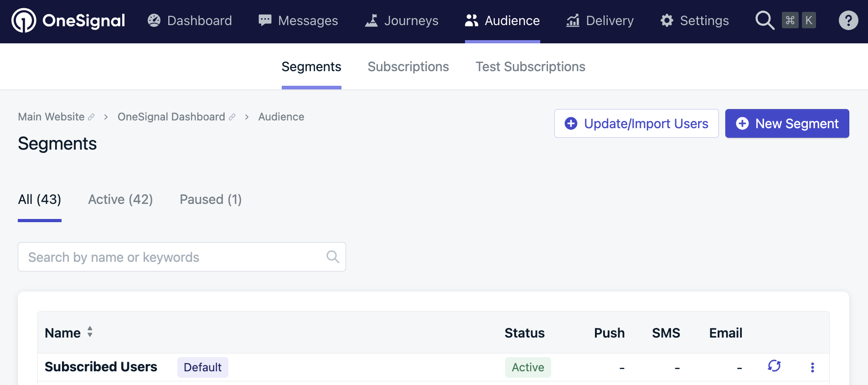868x385 pixels.
Task: Open the Subscribed Users three-dot menu
Action: pyautogui.click(x=812, y=367)
